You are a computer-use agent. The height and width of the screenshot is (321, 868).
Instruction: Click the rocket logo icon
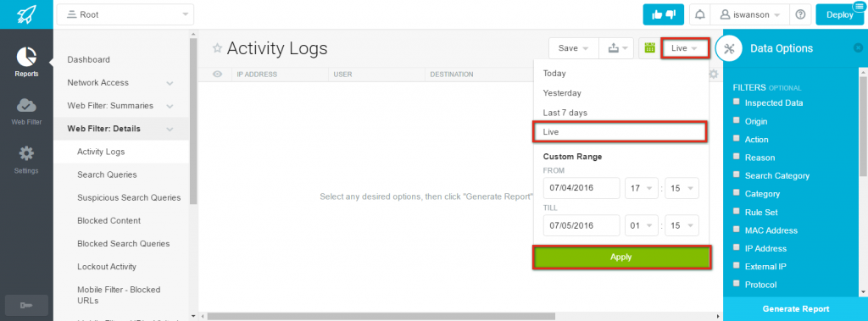tap(26, 14)
